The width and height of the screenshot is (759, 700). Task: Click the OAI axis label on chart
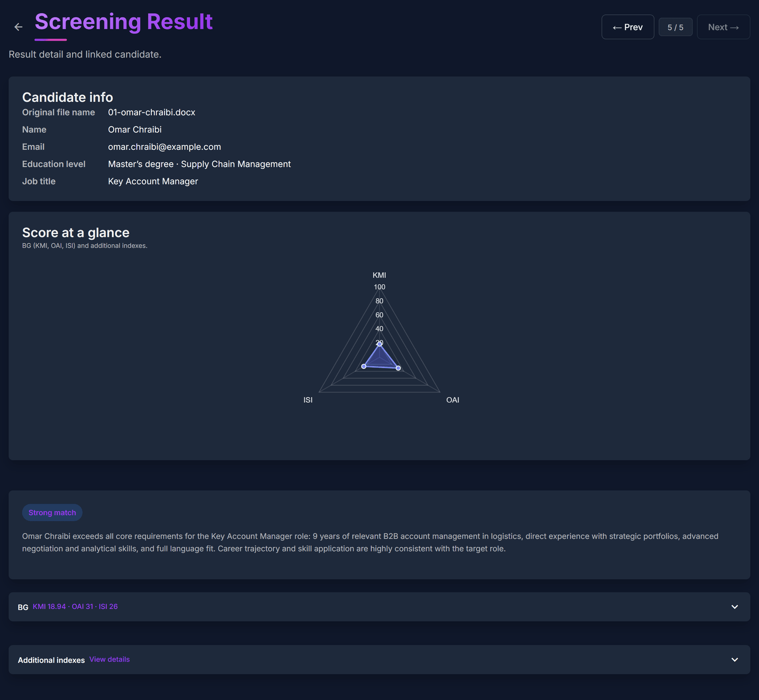tap(453, 400)
